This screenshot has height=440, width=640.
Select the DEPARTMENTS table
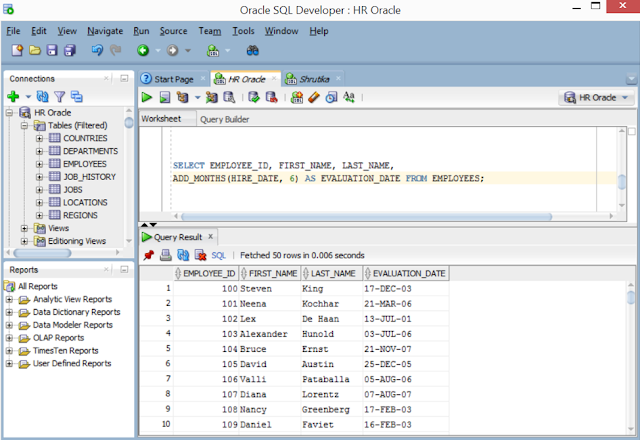click(x=90, y=151)
